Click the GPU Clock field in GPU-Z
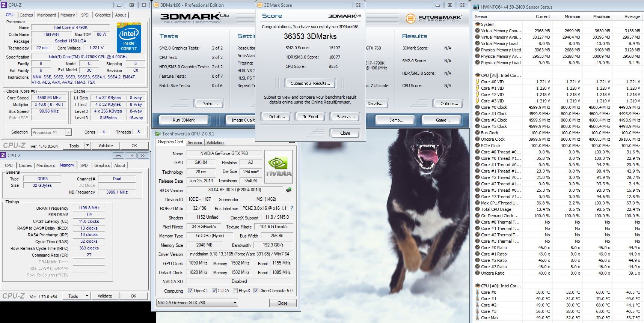Viewport: 644px width, 323px height. [198, 263]
